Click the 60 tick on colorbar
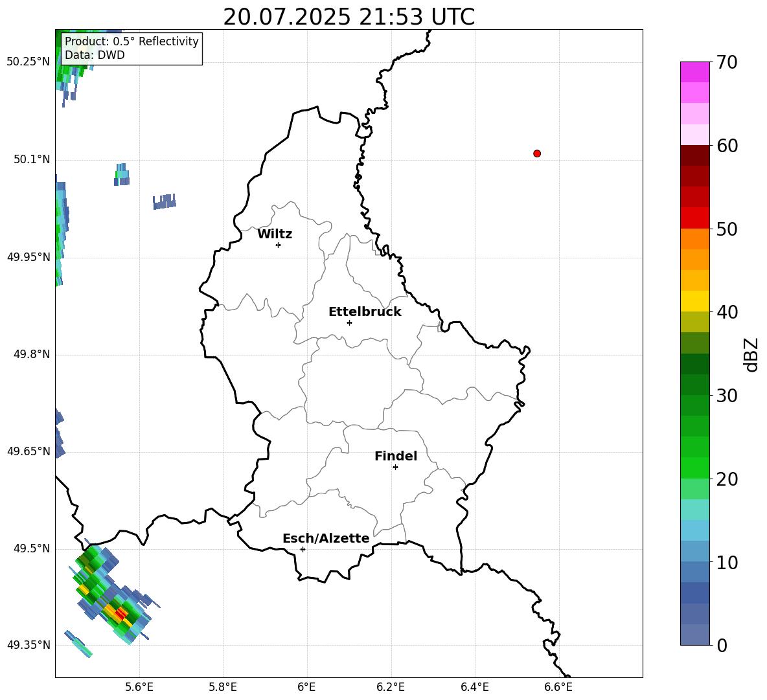Screen dimensions: 767x700 click(727, 146)
